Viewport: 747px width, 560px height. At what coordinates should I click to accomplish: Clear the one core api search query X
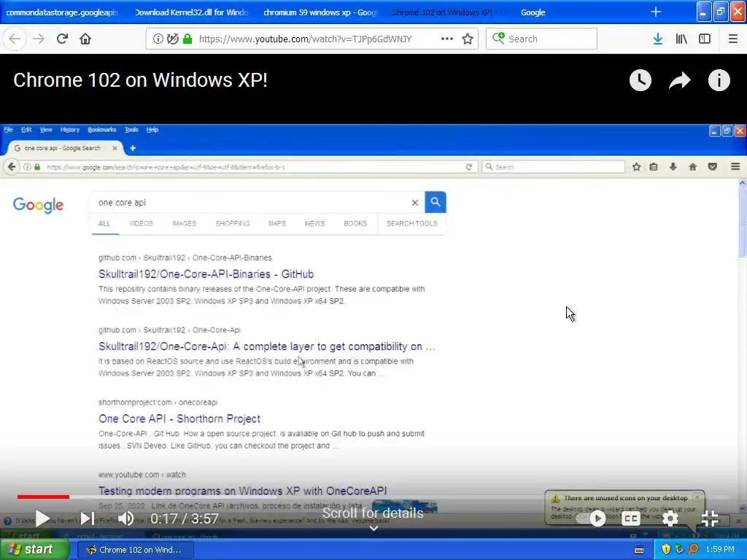(415, 203)
